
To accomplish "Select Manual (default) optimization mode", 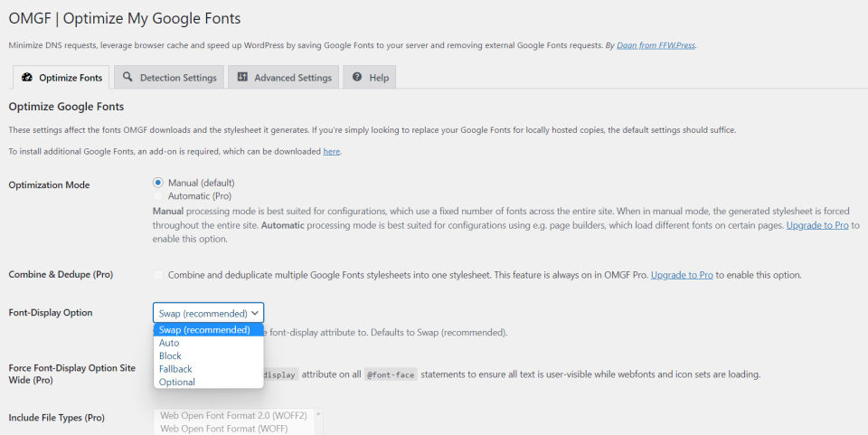I will pos(158,183).
